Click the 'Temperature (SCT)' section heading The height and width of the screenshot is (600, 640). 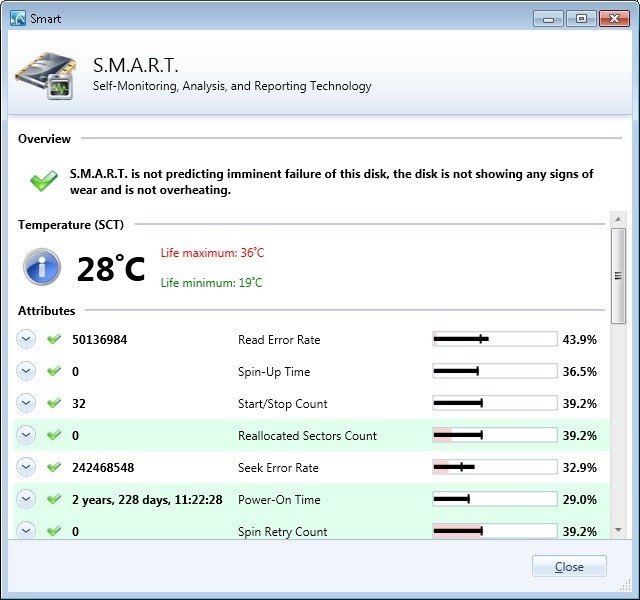click(x=71, y=225)
